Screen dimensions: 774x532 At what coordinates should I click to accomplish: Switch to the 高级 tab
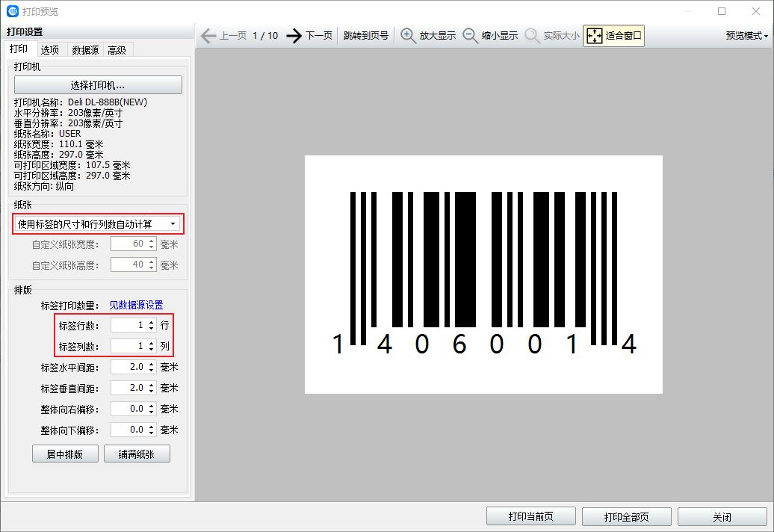click(x=117, y=50)
